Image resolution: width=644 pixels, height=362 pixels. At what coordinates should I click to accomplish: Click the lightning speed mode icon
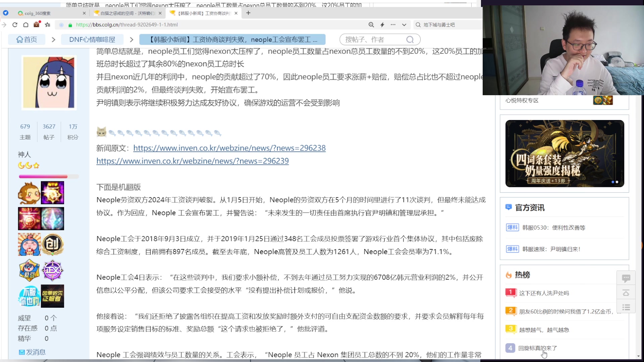click(382, 25)
